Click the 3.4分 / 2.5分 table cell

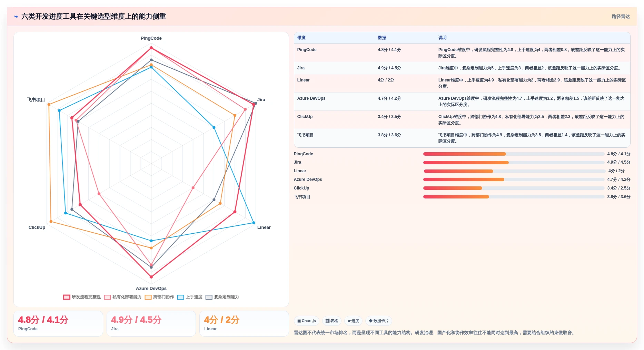click(x=389, y=117)
